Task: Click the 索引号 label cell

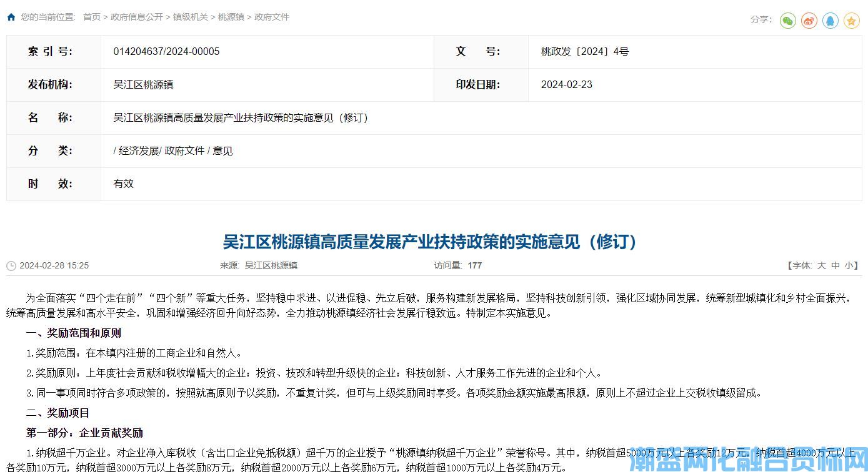Action: coord(54,52)
